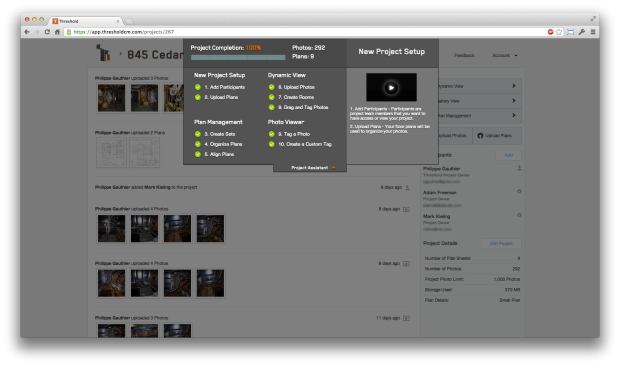This screenshot has width=620, height=366.
Task: Click the 'Photos: 292' counter text
Action: (308, 47)
